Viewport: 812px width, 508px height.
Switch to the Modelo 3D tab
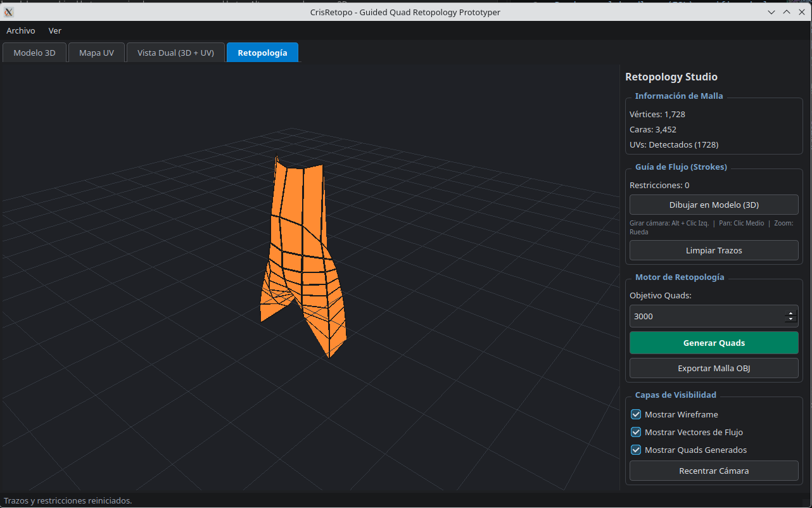pyautogui.click(x=35, y=53)
